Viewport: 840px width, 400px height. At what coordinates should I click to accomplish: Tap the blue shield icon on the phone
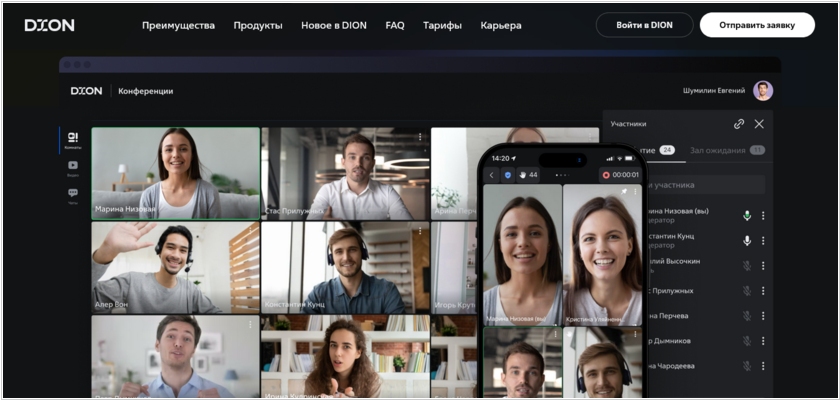click(x=508, y=175)
